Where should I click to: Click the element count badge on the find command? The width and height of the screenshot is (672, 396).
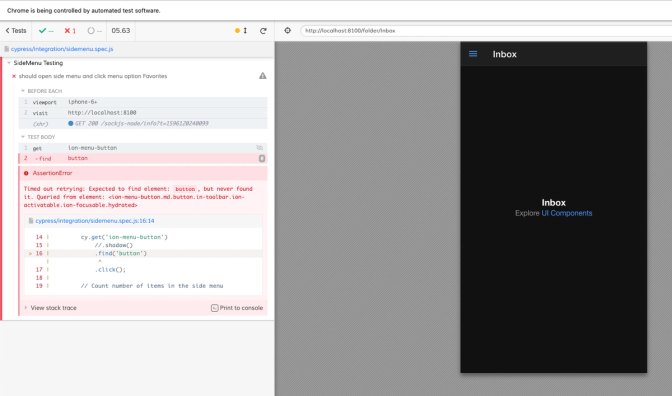click(x=262, y=159)
